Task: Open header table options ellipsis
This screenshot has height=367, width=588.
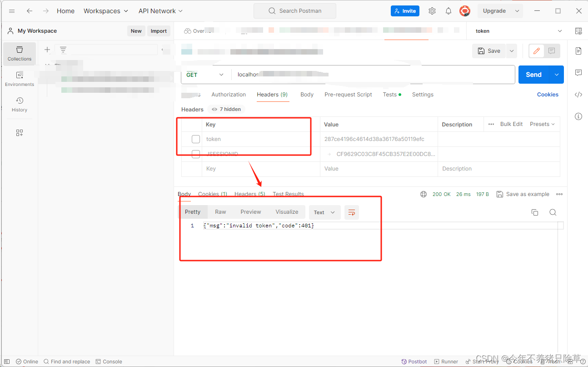Action: point(491,124)
